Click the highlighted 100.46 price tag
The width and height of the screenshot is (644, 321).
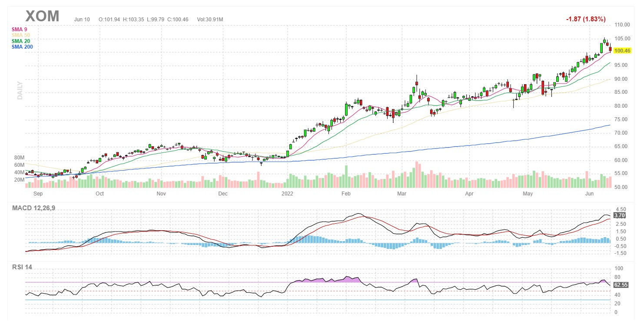621,51
